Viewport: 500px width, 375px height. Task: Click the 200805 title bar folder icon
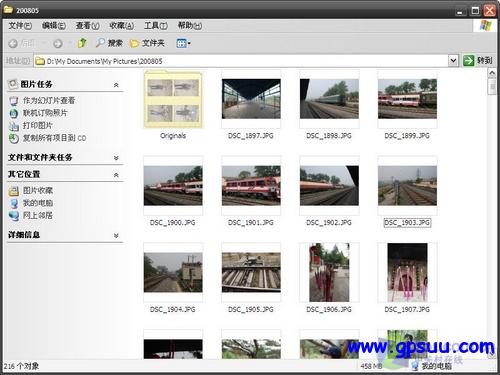8,10
